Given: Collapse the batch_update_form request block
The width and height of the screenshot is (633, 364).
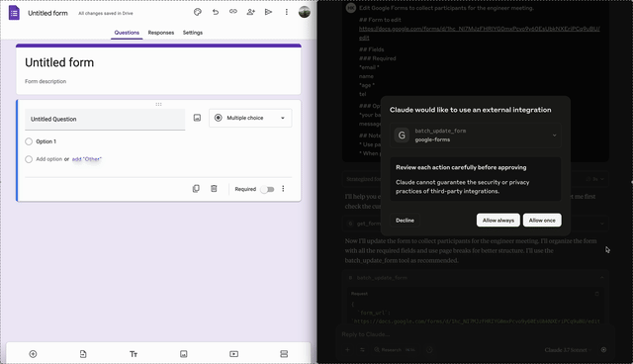Looking at the screenshot, I should (x=602, y=278).
